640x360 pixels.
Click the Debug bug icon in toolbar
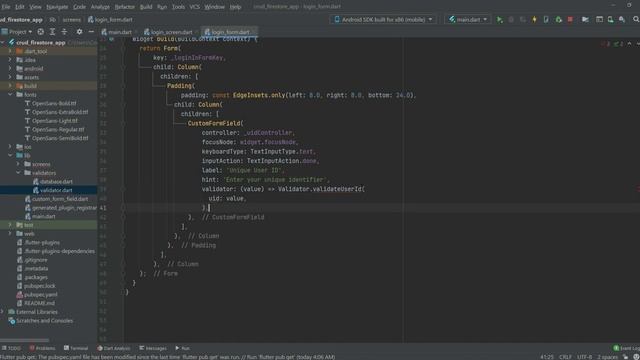tap(511, 20)
